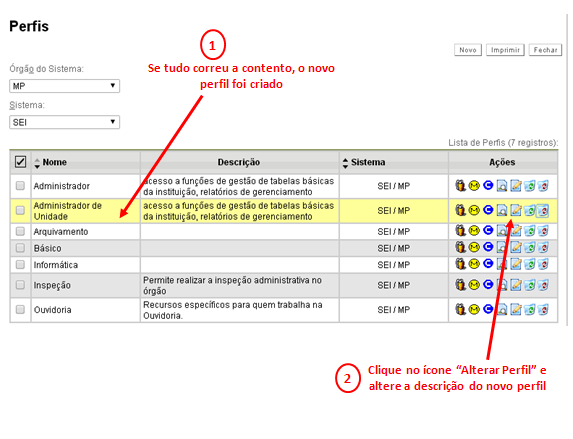Screen dimensions: 573x439
Task: Click the pencil Alterar Perfil icon for Administrador
Action: click(x=516, y=186)
